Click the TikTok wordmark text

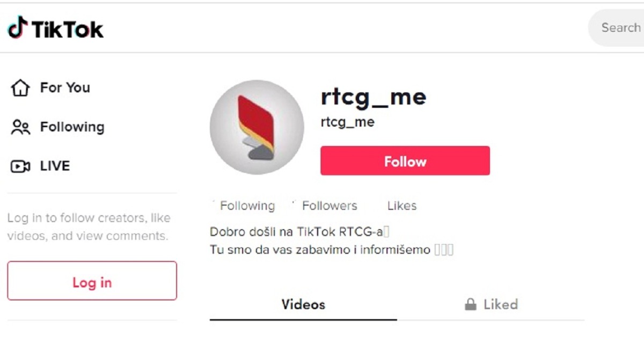point(68,29)
